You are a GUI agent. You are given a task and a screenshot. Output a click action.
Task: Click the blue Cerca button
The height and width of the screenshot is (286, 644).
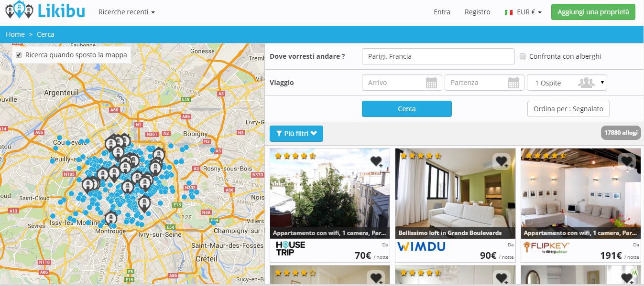[407, 109]
